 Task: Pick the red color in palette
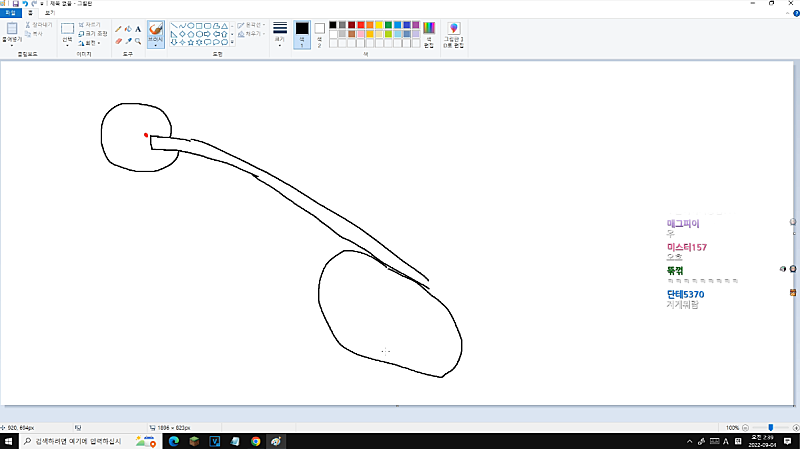click(x=359, y=24)
